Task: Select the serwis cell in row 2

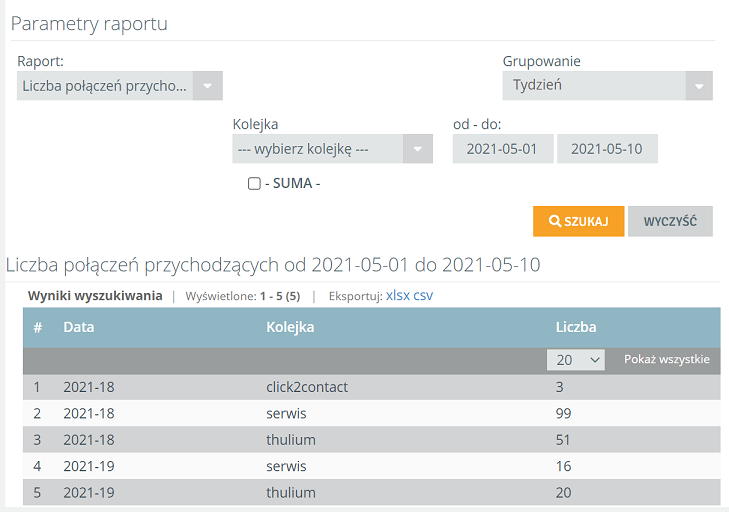Action: [286, 413]
